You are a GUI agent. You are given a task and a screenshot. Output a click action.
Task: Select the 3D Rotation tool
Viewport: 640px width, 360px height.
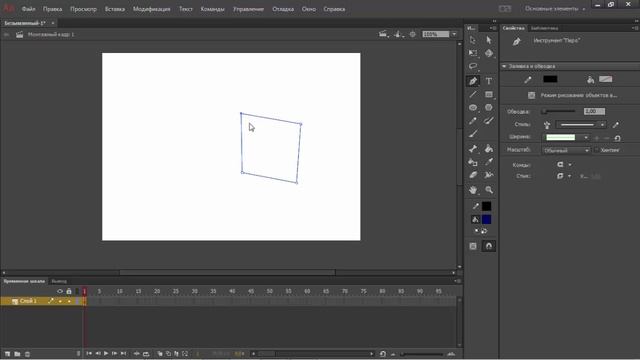pyautogui.click(x=489, y=53)
